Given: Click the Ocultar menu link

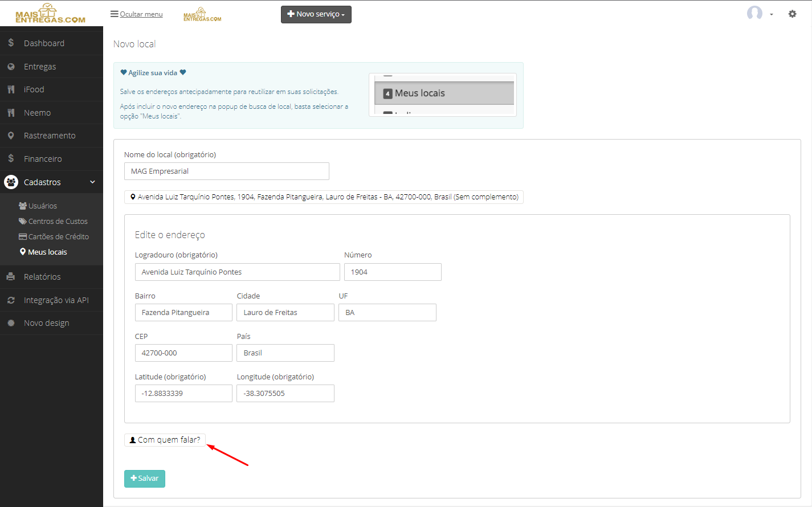Looking at the screenshot, I should point(141,14).
